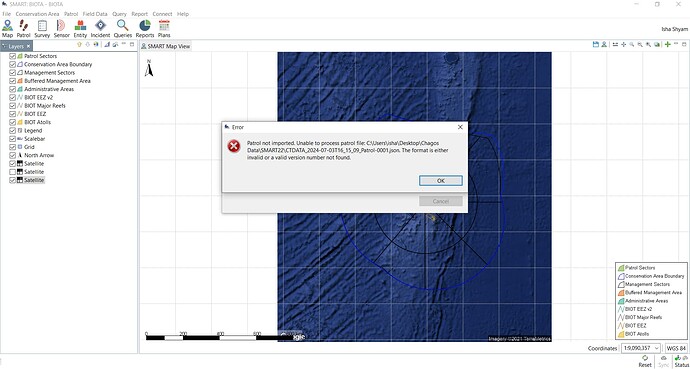Open the Survey toolbar icon
Image resolution: width=690 pixels, height=369 pixels.
pyautogui.click(x=42, y=29)
